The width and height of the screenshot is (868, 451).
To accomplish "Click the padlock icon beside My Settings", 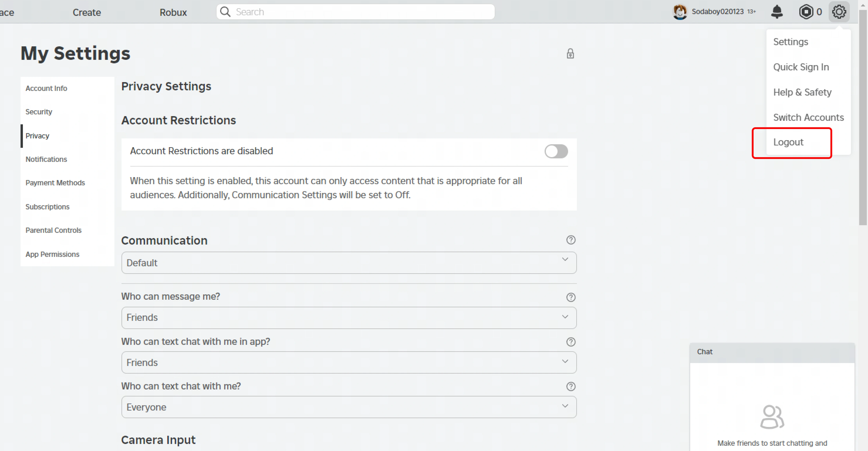I will pos(570,54).
